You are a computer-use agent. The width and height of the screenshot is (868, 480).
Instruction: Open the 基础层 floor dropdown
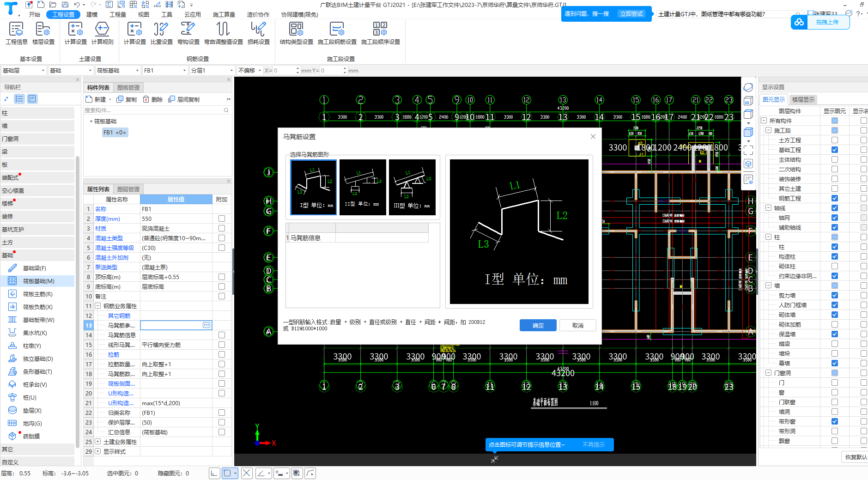[x=24, y=71]
